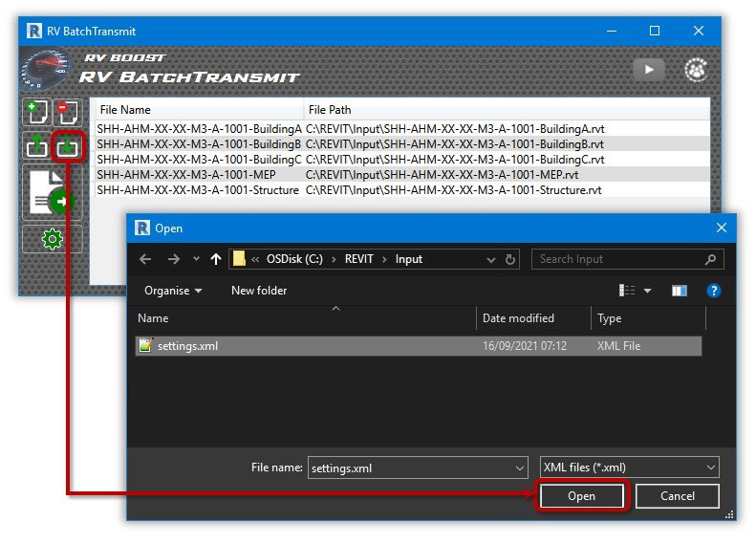
Task: Sort by the Name column header
Action: click(306, 317)
